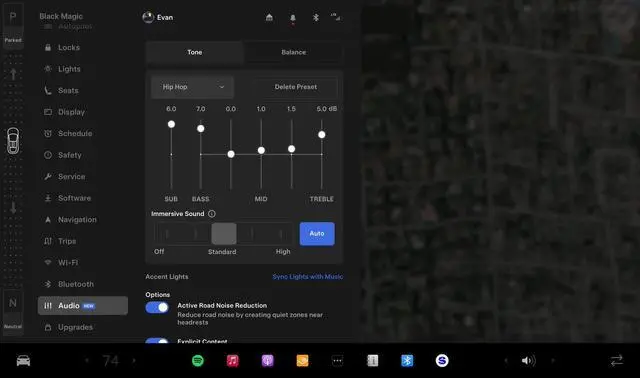
Task: Open the Bluetooth app in the bottom dock
Action: point(407,360)
